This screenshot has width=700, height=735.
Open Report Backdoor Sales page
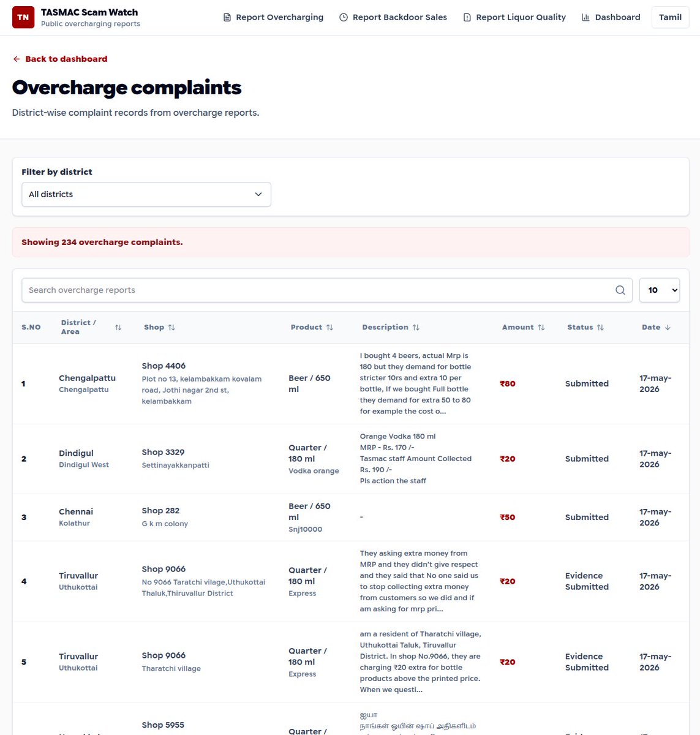pos(393,17)
